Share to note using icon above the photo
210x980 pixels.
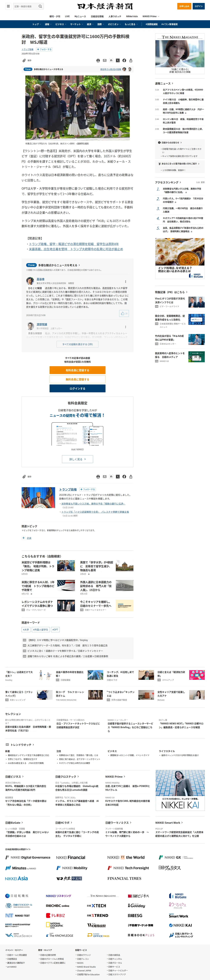(x=111, y=60)
